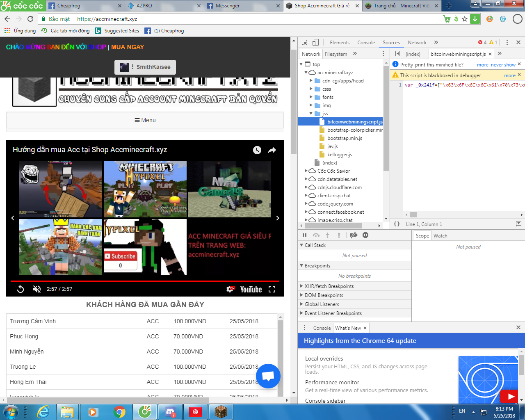
Task: Click the SmithKaisee account button
Action: pos(145,67)
